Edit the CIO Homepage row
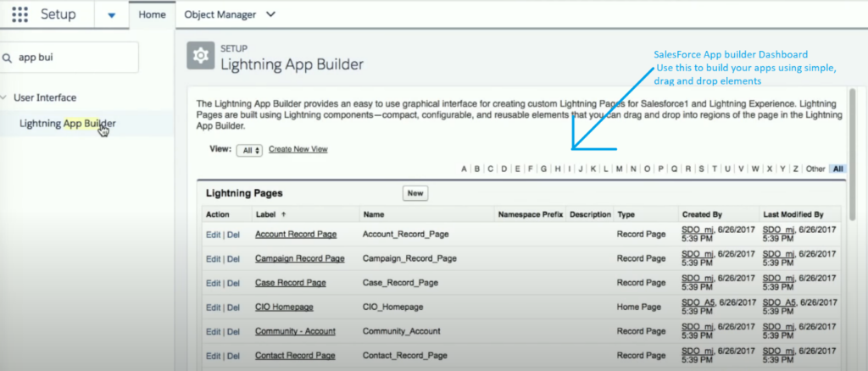Image resolution: width=868 pixels, height=371 pixels. pyautogui.click(x=213, y=307)
